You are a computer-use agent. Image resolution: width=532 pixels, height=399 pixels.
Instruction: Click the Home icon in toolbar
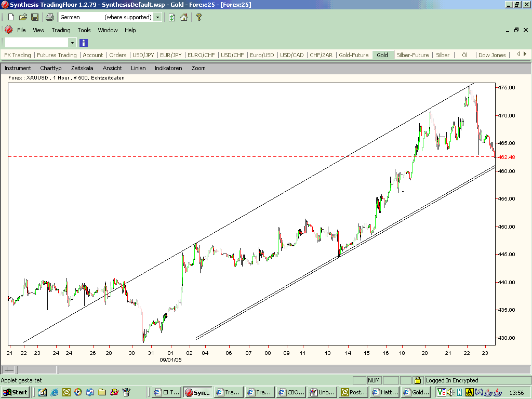(184, 17)
